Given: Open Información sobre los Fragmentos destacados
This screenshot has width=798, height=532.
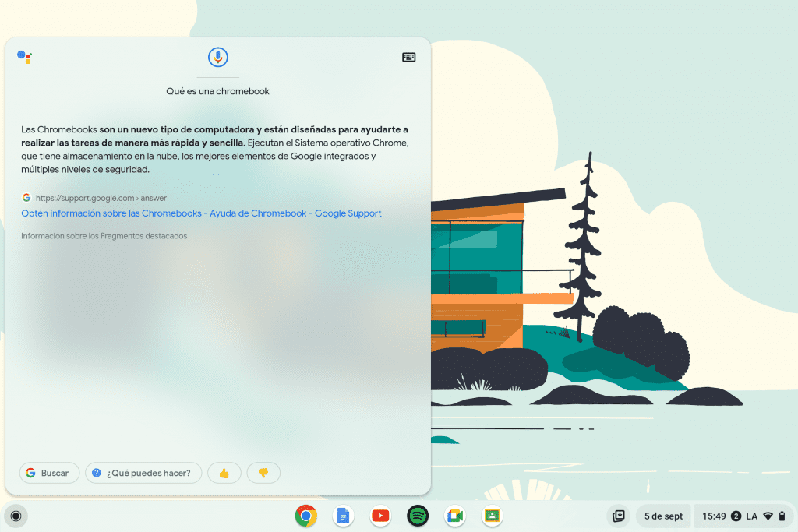Looking at the screenshot, I should point(104,236).
